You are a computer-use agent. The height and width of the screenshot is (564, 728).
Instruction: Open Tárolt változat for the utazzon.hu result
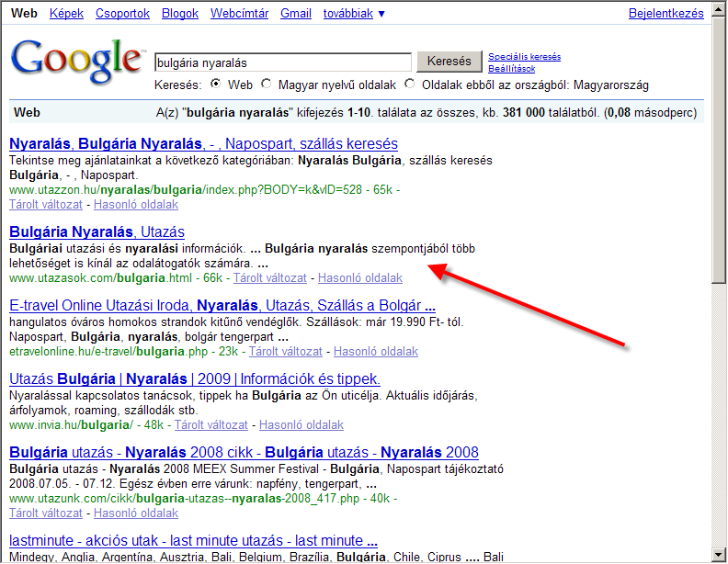coord(46,205)
